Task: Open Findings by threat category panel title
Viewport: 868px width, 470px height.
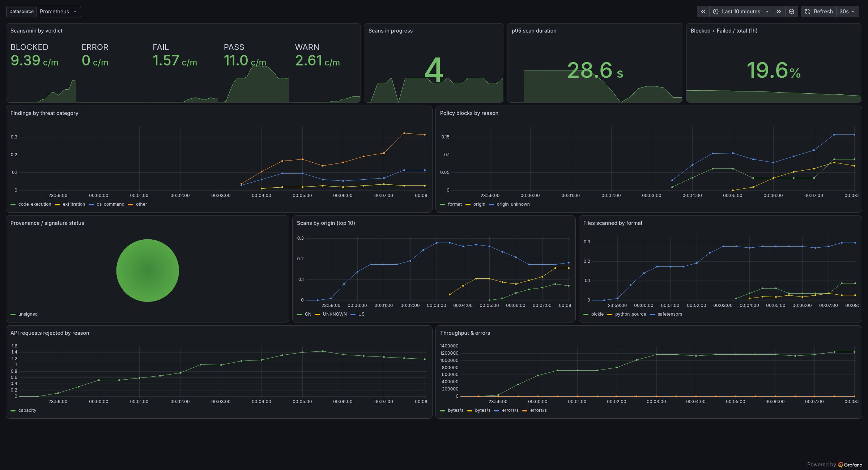Action: (x=44, y=113)
